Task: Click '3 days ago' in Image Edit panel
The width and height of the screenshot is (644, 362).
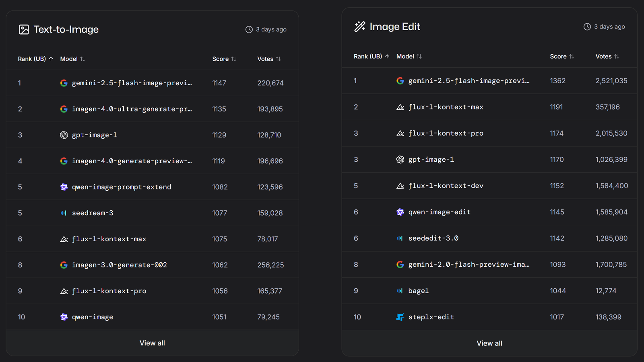Action: 610,27
